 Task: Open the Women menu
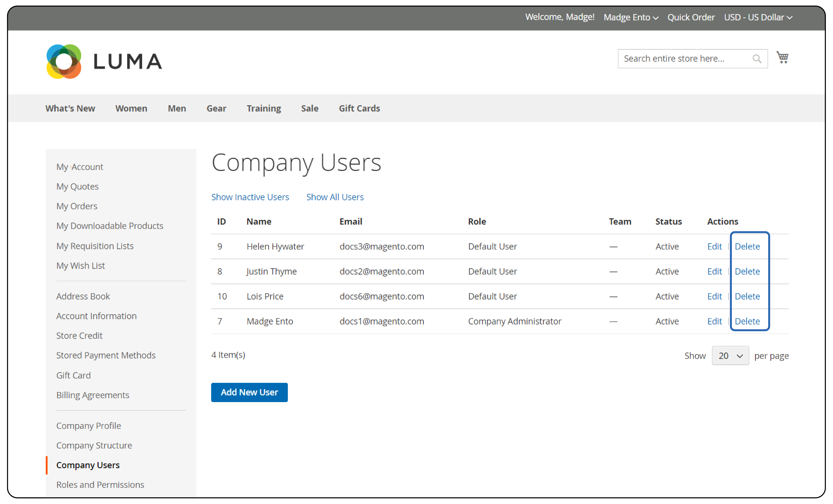coord(131,108)
